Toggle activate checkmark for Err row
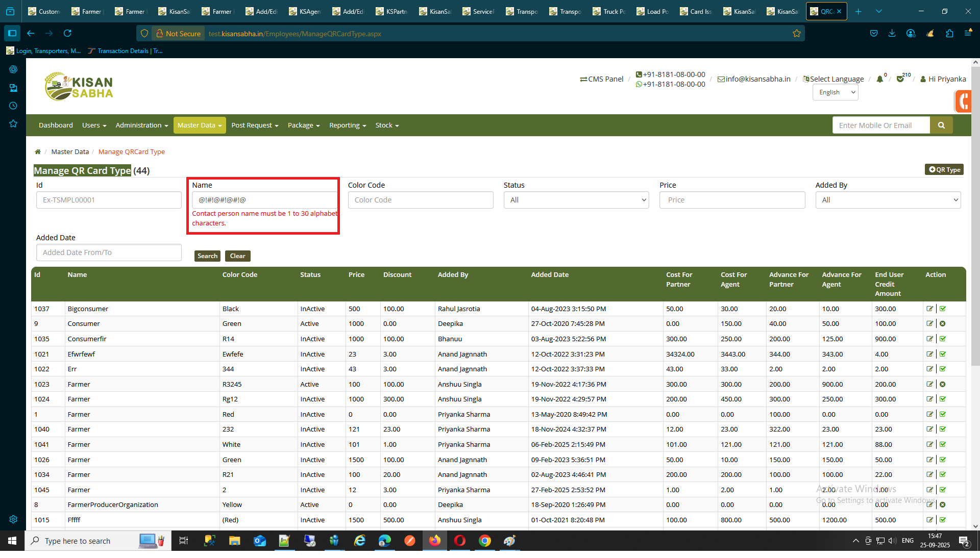 (x=943, y=369)
